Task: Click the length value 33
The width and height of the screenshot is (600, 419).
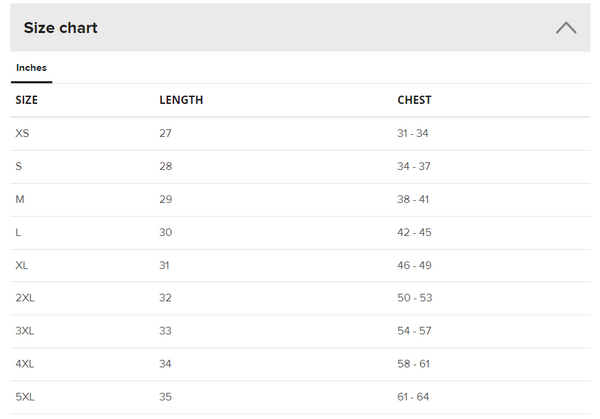Action: click(x=166, y=331)
